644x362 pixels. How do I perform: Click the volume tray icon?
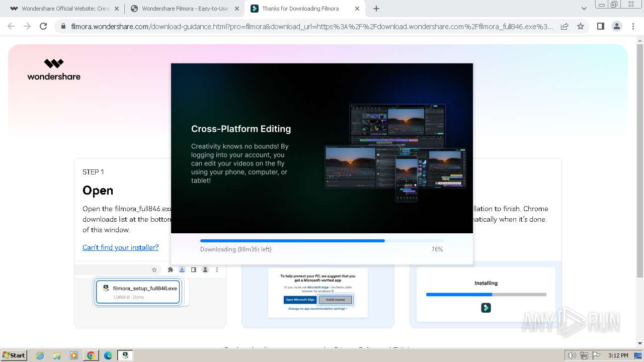tap(572, 355)
